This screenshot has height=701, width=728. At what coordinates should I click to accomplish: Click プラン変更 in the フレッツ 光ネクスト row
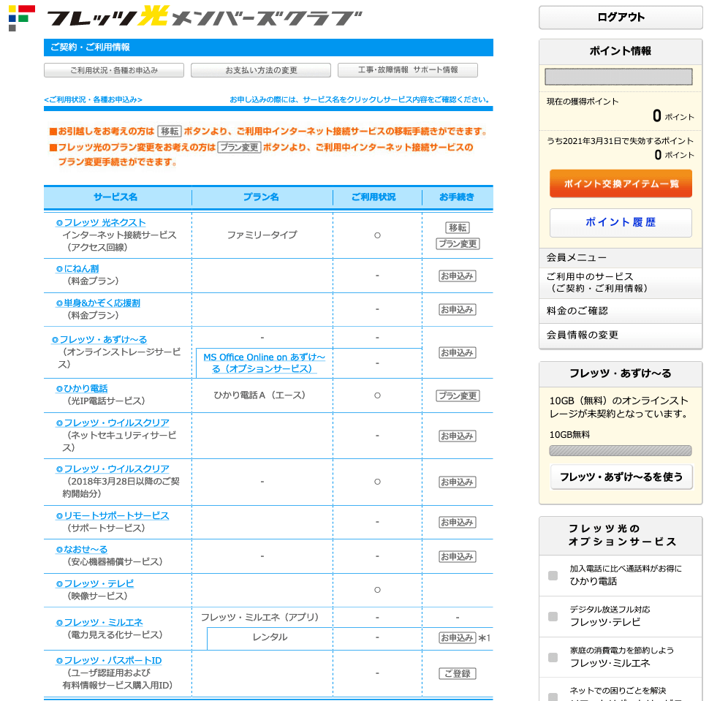pyautogui.click(x=458, y=243)
